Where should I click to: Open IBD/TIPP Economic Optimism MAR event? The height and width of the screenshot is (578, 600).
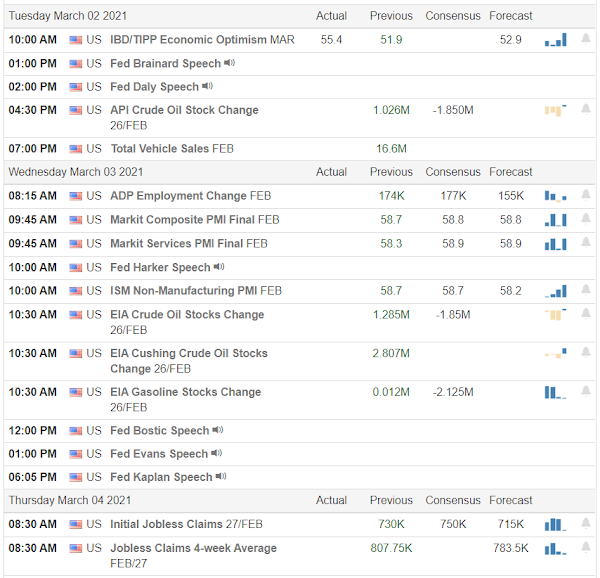point(202,40)
